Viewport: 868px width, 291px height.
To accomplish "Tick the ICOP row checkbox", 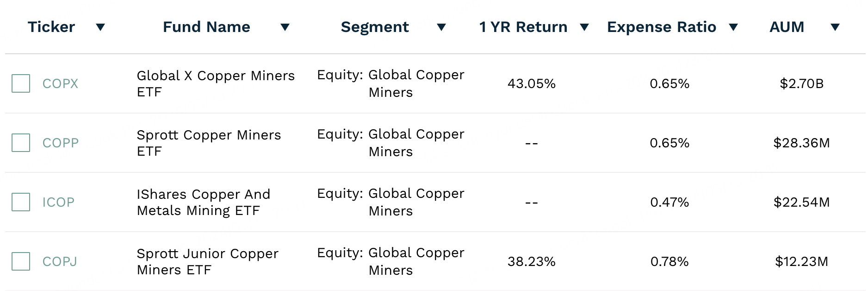I will 21,202.
